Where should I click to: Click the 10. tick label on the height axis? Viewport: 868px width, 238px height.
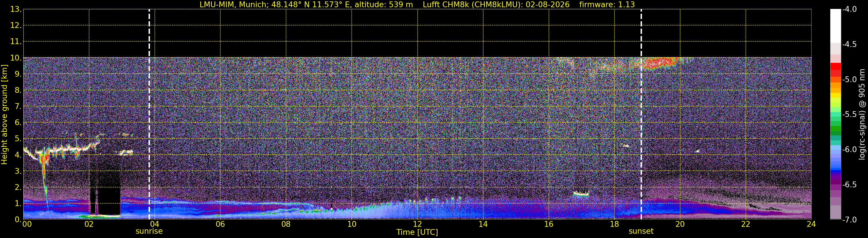tap(16, 58)
